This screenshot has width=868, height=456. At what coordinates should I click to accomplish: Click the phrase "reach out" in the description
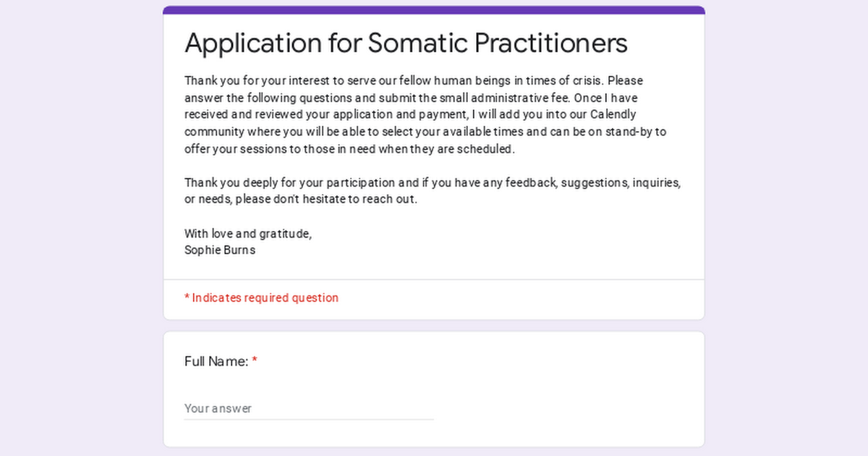(391, 199)
